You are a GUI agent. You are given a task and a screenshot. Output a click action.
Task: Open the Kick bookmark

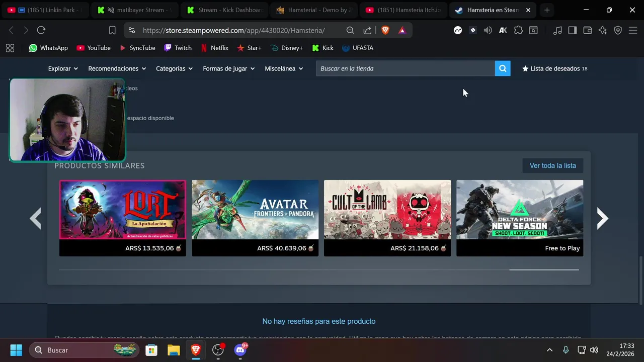[323, 48]
